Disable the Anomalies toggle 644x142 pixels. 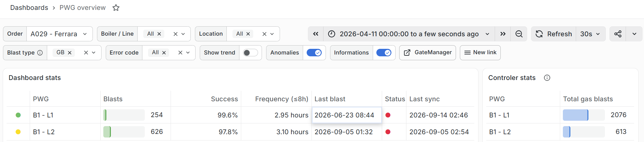click(314, 53)
